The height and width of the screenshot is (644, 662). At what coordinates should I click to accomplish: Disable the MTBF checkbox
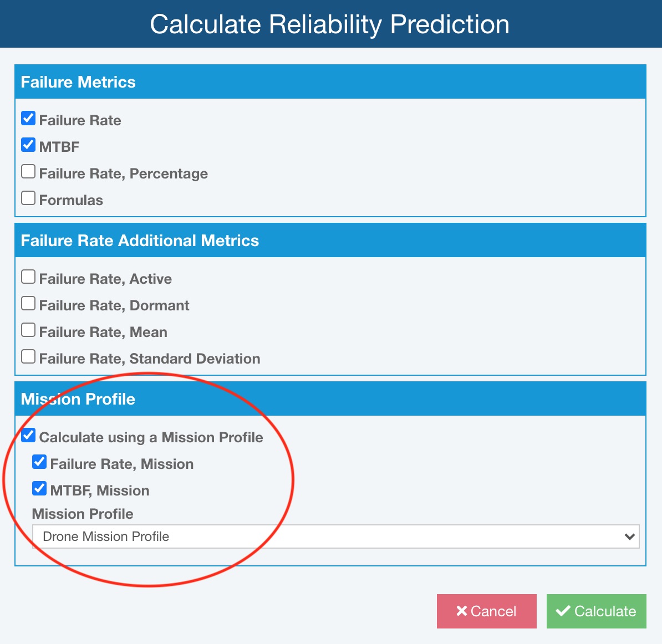point(28,144)
